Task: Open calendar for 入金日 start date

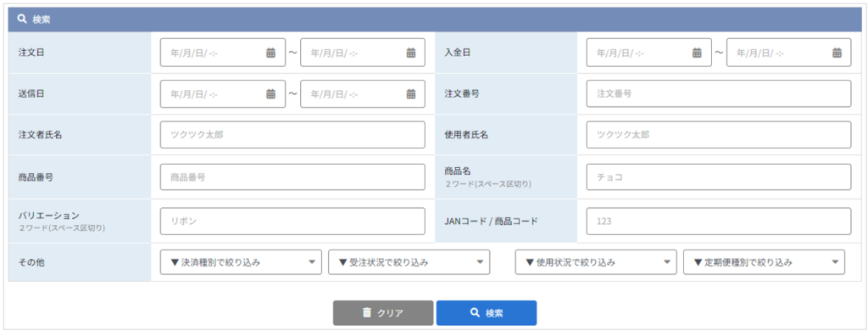Action: (x=697, y=53)
